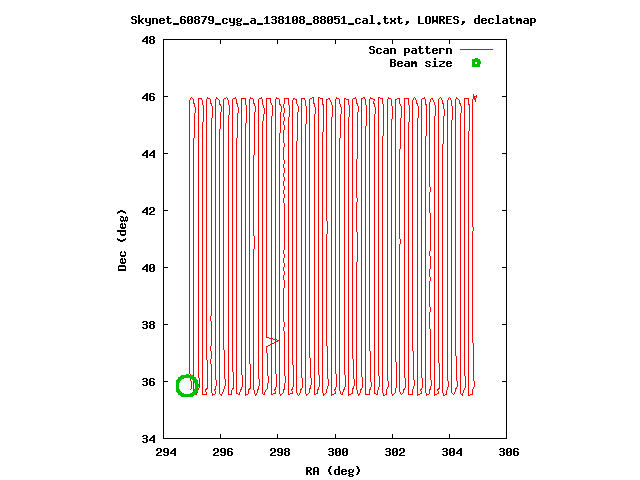Click the green beam size legend marker
This screenshot has width=640, height=480.
click(476, 63)
